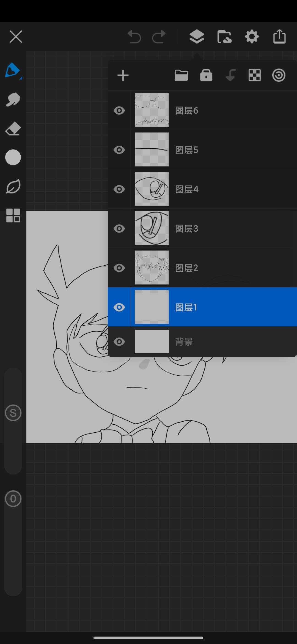The width and height of the screenshot is (297, 644).
Task: Open the 背景 color thumbnail
Action: (x=152, y=341)
